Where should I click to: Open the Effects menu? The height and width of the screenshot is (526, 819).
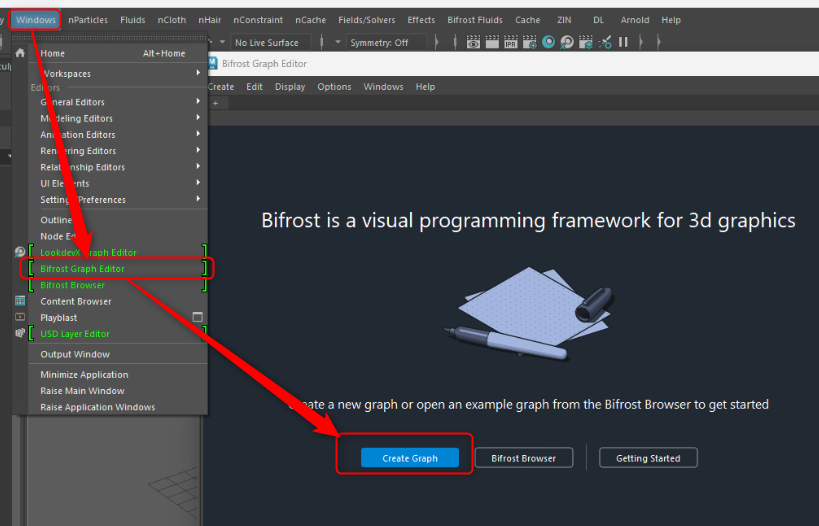[421, 20]
